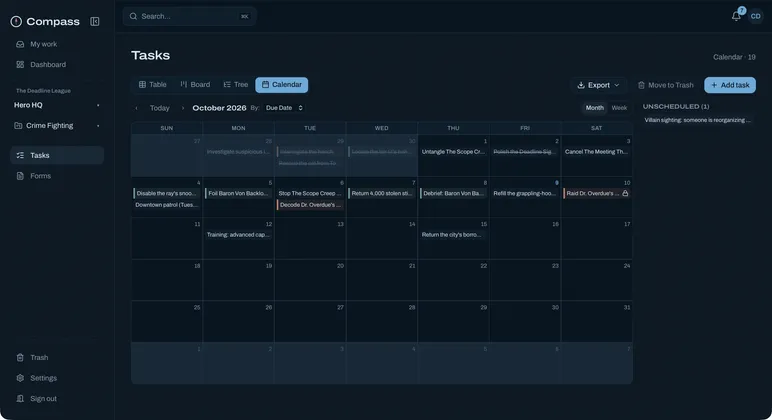
Task: Click the Compass logo icon
Action: click(16, 22)
